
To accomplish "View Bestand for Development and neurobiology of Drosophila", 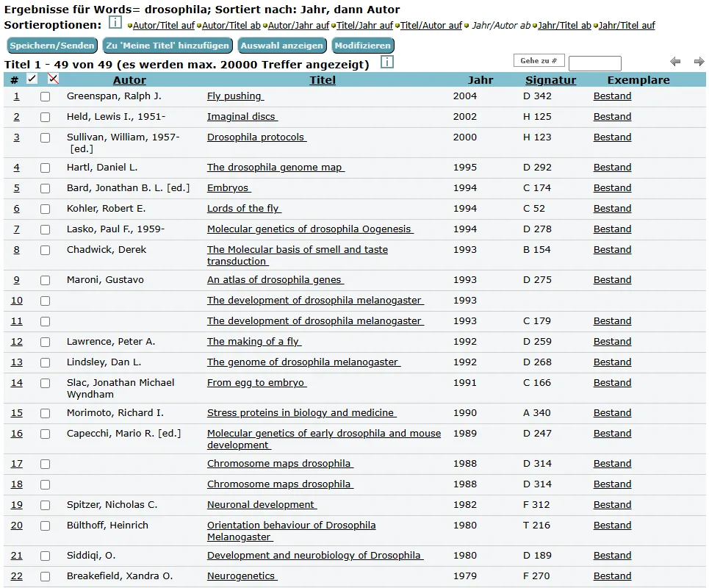I will 612,556.
